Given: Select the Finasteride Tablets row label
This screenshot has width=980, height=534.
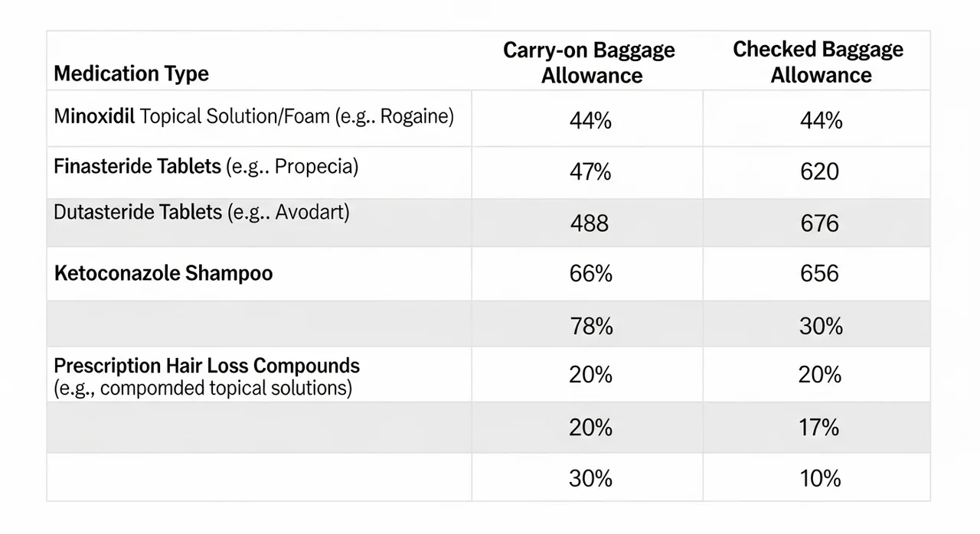Looking at the screenshot, I should coord(206,167).
